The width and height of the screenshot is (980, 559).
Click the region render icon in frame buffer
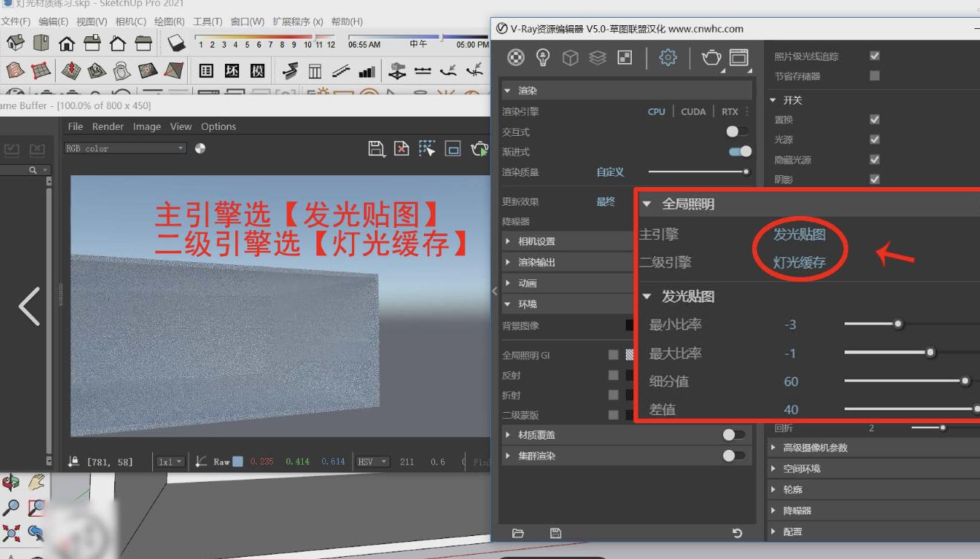pyautogui.click(x=427, y=148)
